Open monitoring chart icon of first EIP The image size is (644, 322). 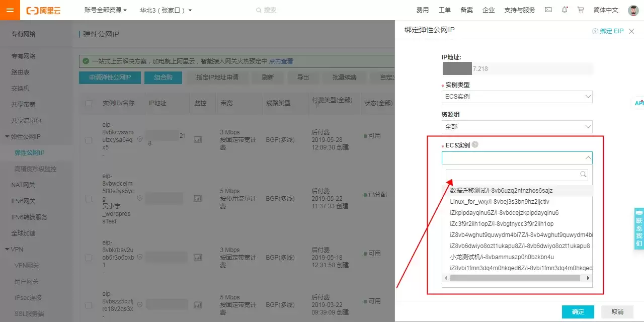(198, 139)
